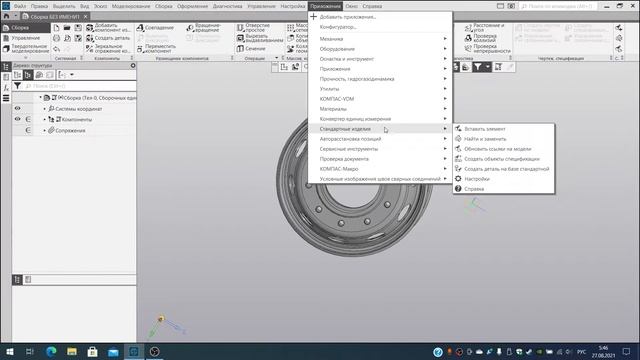Collapse the Сборка root tree node
The image size is (640, 360).
(40, 98)
